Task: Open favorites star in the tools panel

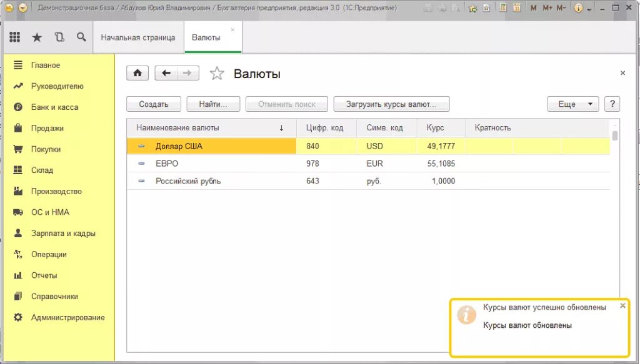Action: 37,37
